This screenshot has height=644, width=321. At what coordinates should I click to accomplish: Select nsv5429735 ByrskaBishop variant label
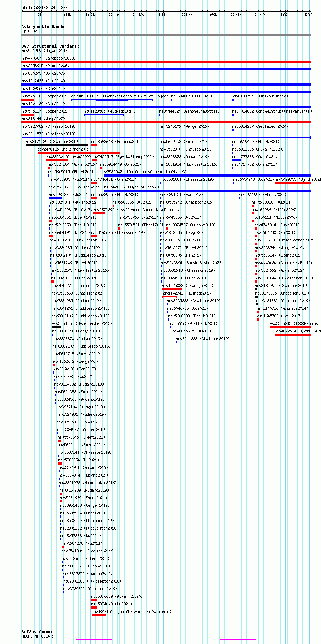click(298, 179)
